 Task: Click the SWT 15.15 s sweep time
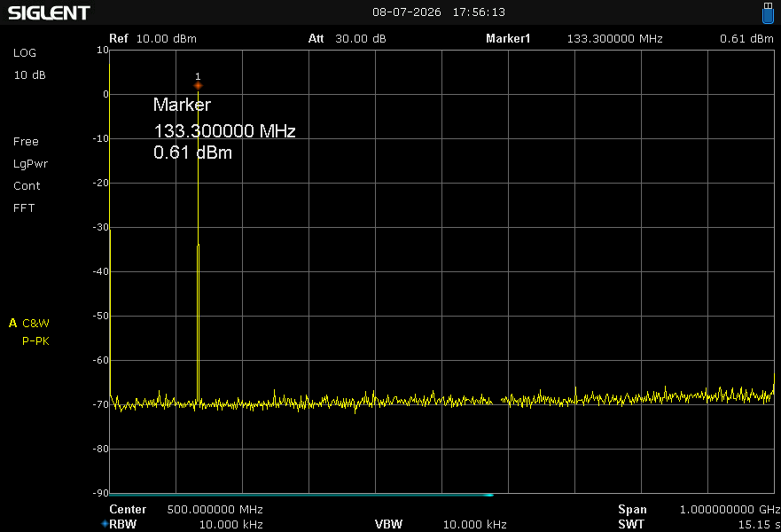(x=759, y=525)
